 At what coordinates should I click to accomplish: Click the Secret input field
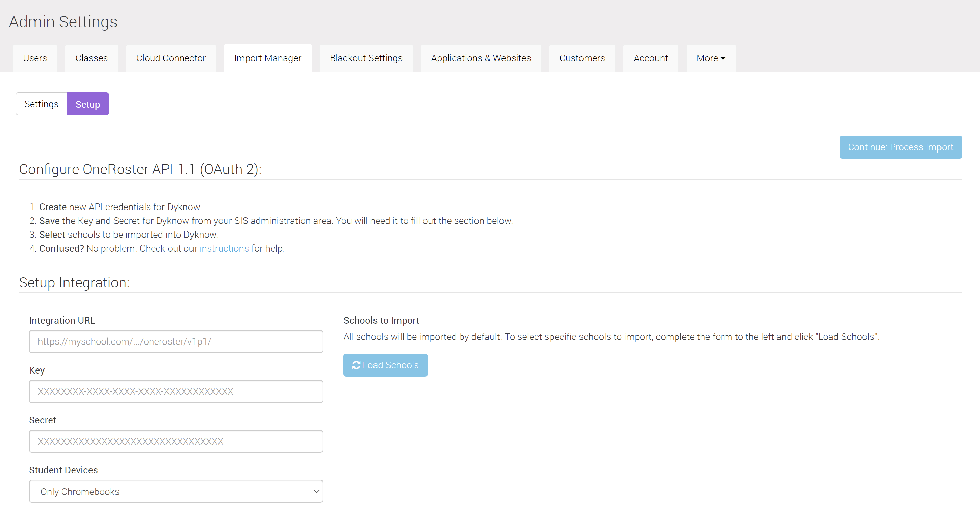176,441
